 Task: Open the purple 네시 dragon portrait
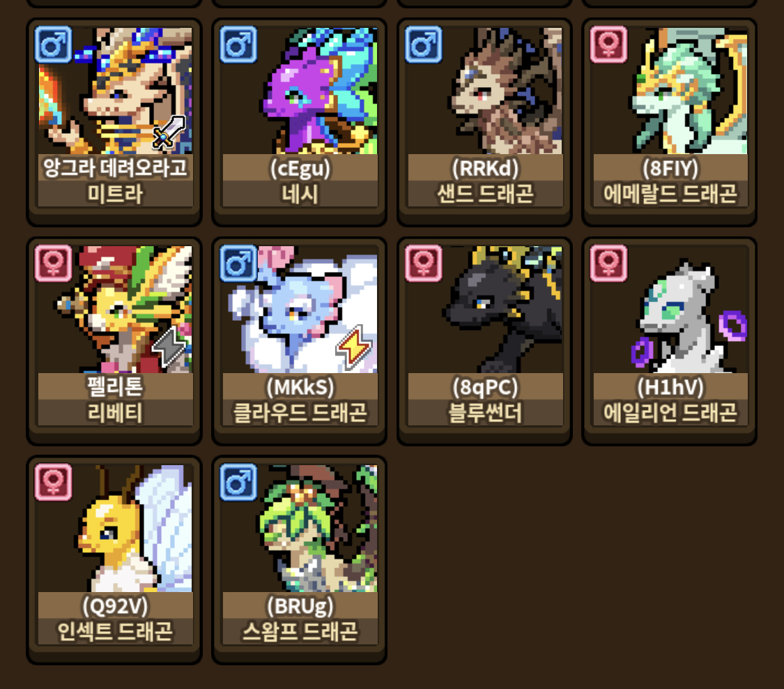click(300, 91)
